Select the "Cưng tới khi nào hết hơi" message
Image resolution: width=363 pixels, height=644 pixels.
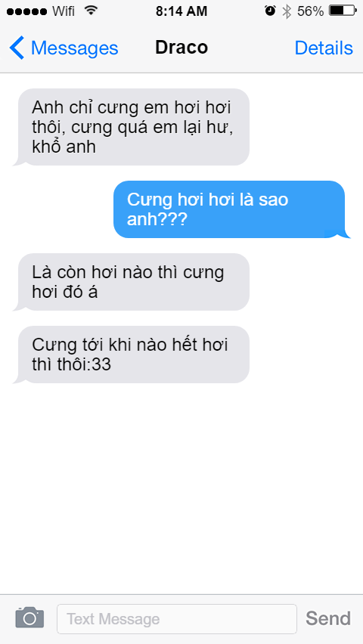click(x=132, y=355)
